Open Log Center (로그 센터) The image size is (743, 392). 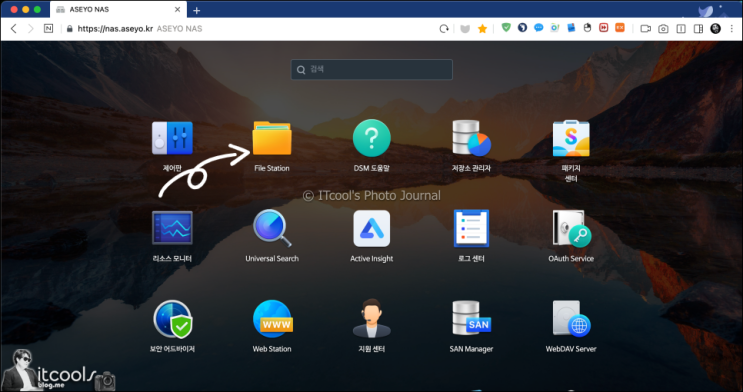(x=471, y=228)
